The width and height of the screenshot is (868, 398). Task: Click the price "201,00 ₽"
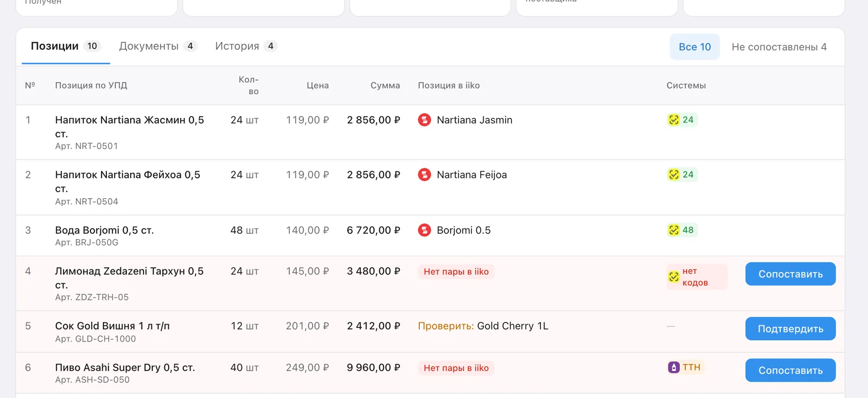pyautogui.click(x=308, y=326)
